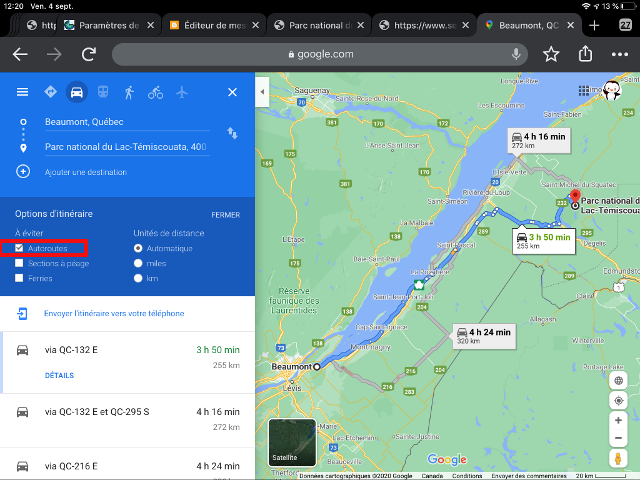Edit the Parc national du Lac-Témiscouata destination field
This screenshot has width=640, height=480.
pyautogui.click(x=127, y=147)
